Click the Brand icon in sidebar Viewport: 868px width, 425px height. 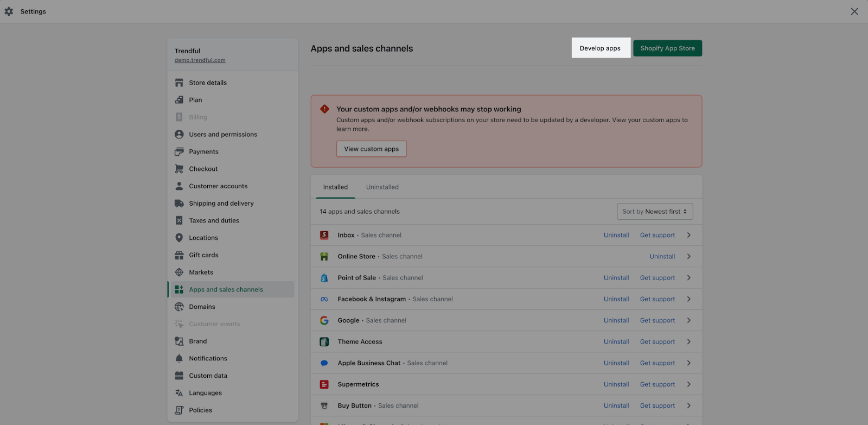[179, 341]
